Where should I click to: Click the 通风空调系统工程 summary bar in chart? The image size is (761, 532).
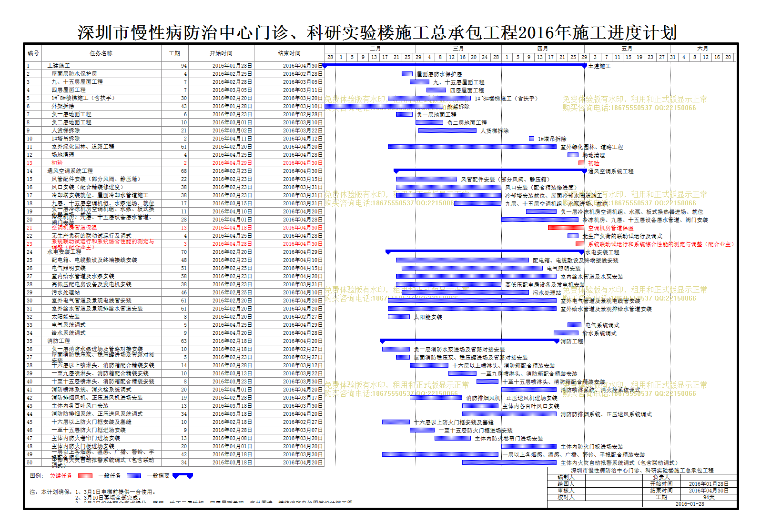click(x=490, y=171)
